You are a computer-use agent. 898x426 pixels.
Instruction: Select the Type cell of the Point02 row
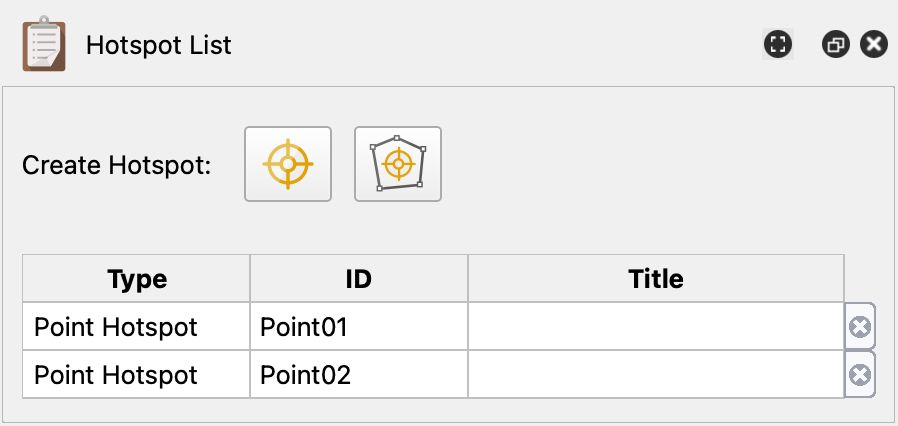pos(137,375)
